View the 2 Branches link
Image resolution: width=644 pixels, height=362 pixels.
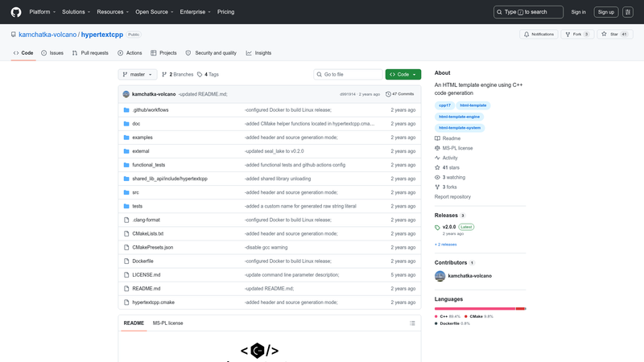click(177, 74)
